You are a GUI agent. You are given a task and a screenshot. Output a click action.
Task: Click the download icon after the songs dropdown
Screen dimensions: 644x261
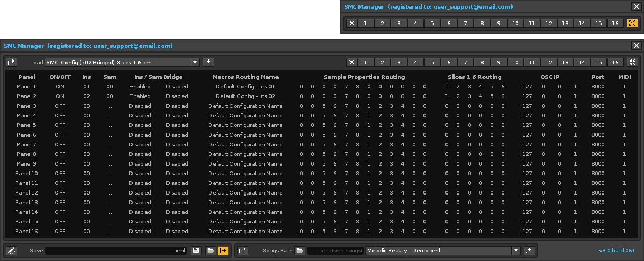pos(529,250)
